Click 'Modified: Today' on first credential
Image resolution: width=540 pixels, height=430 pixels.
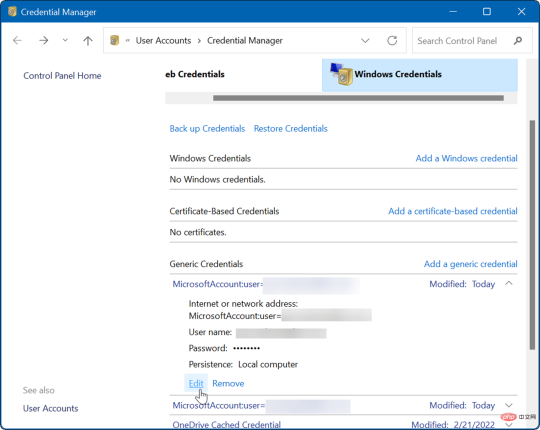(462, 284)
